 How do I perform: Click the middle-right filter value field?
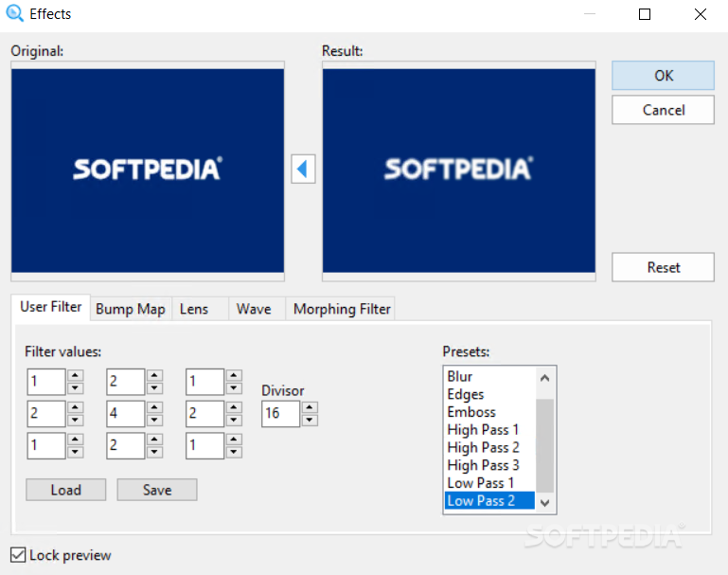click(204, 413)
